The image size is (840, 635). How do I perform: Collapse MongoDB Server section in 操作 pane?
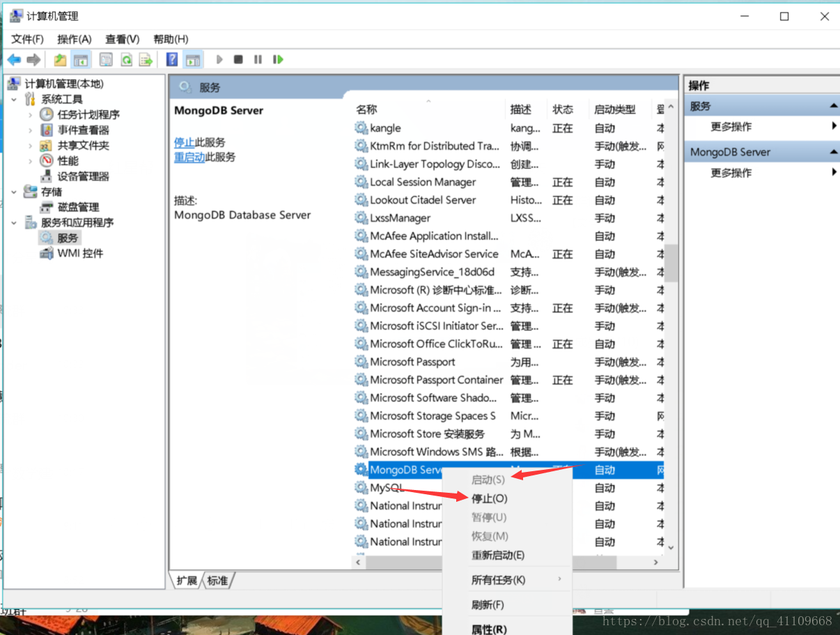click(833, 152)
